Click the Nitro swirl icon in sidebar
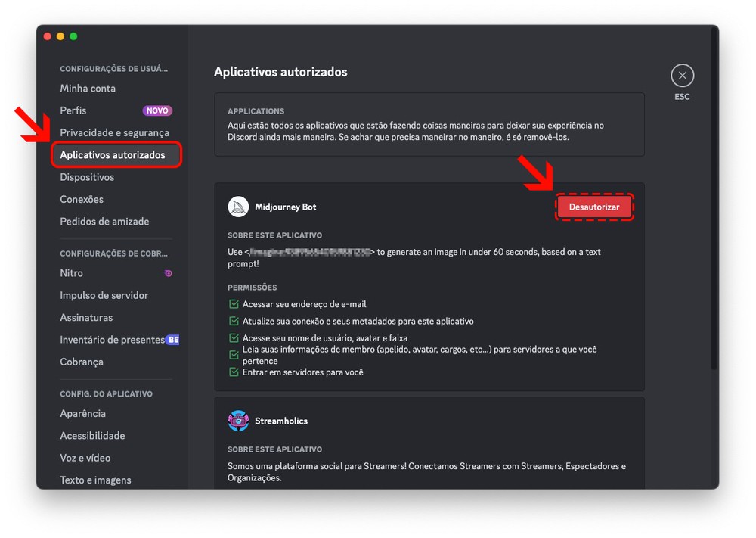756x538 pixels. 168,273
